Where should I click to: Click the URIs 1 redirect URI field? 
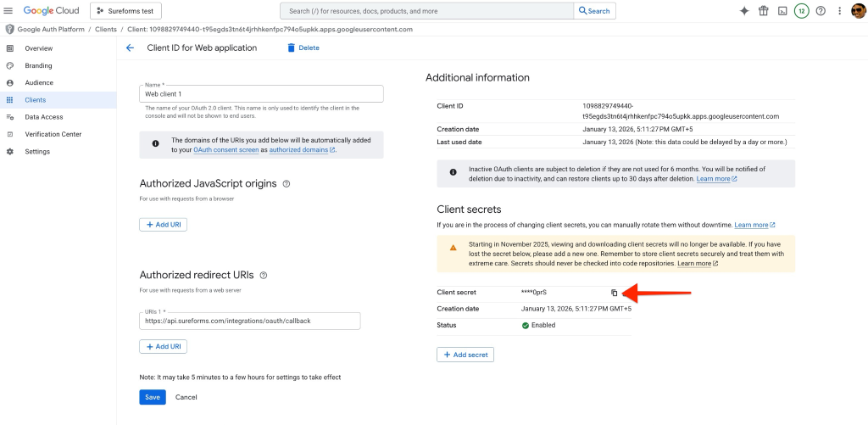click(250, 321)
